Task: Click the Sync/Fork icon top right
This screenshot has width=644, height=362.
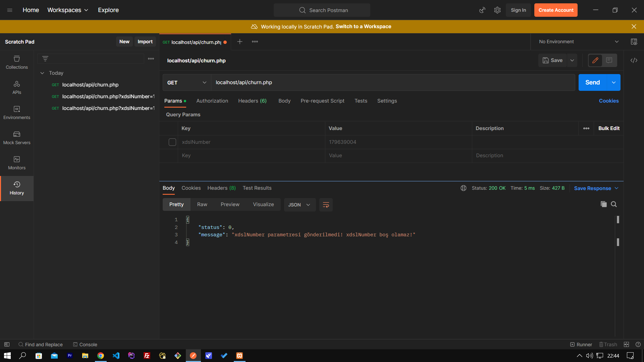Action: point(483,10)
